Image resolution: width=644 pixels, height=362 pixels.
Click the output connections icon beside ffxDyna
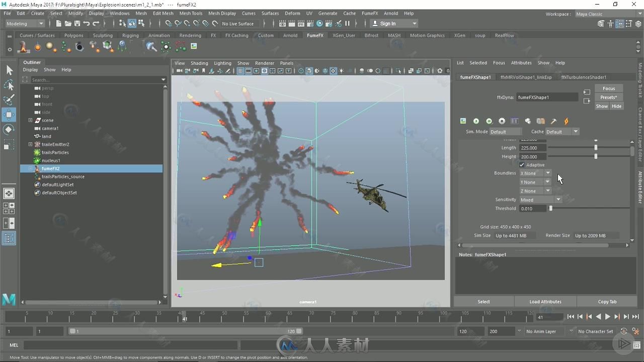(x=587, y=101)
